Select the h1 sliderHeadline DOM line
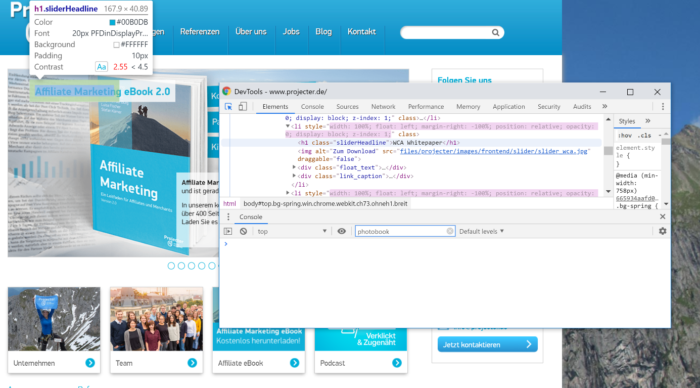This screenshot has height=388, width=700. [x=379, y=142]
